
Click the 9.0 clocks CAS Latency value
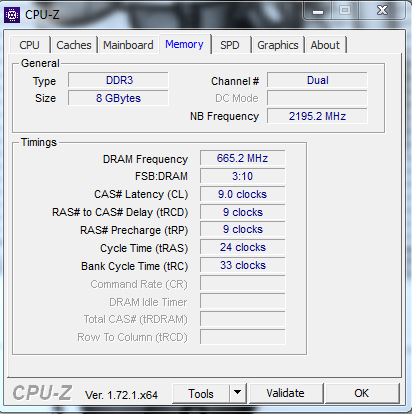pos(243,194)
